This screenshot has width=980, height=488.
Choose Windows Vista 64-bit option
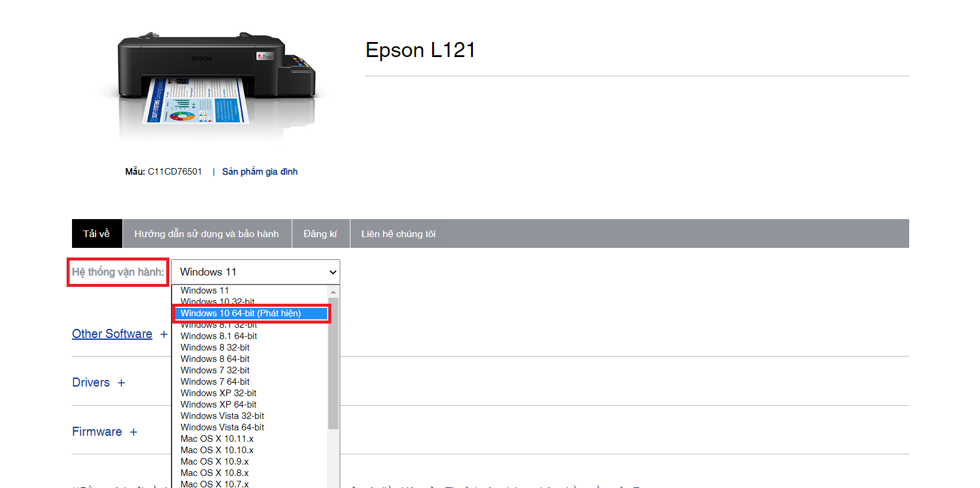pyautogui.click(x=250, y=427)
